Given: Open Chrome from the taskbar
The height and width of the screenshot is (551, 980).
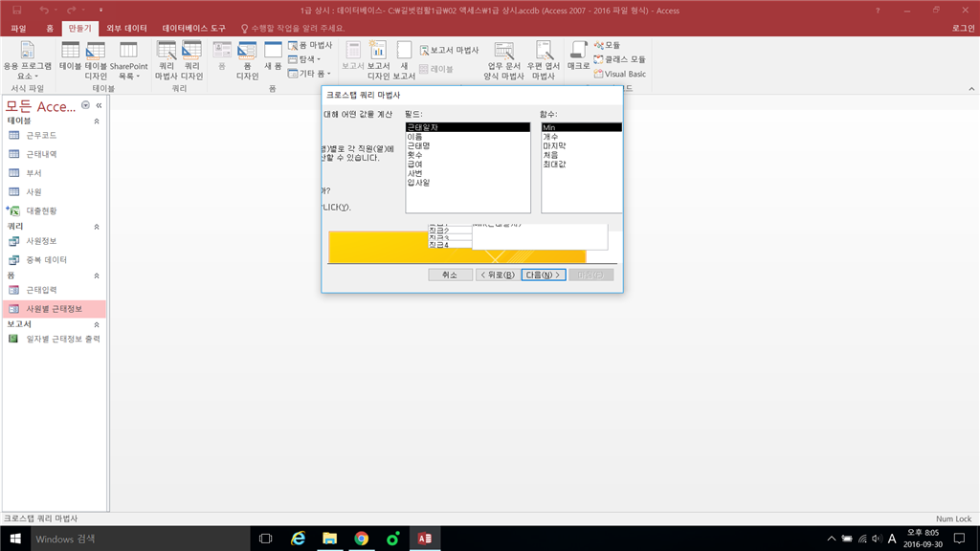Looking at the screenshot, I should click(361, 539).
